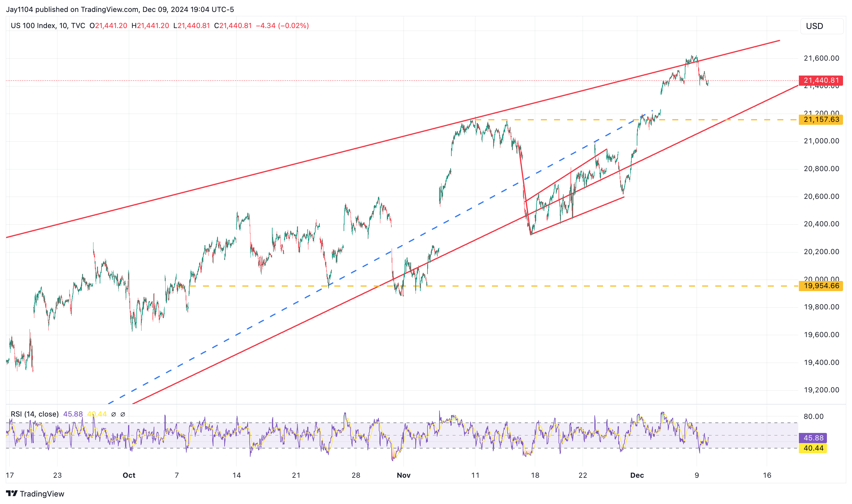Click the 21 date label on time axis
Screen dimensions: 852x504
(x=296, y=475)
